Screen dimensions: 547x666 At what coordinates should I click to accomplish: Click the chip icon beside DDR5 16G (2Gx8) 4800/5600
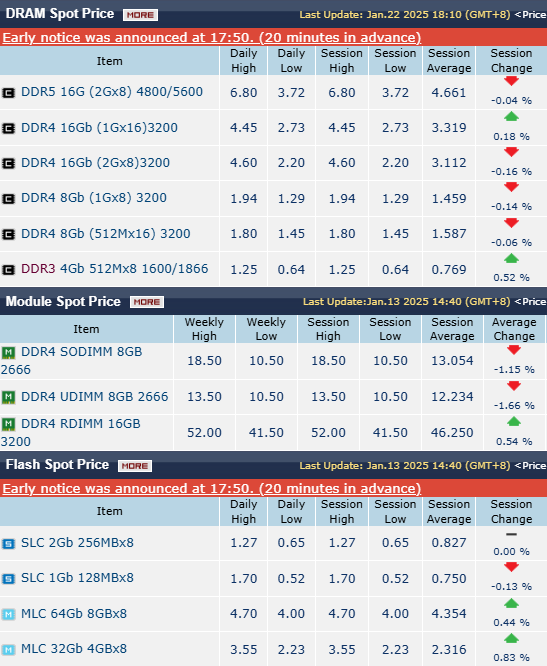pyautogui.click(x=8, y=93)
